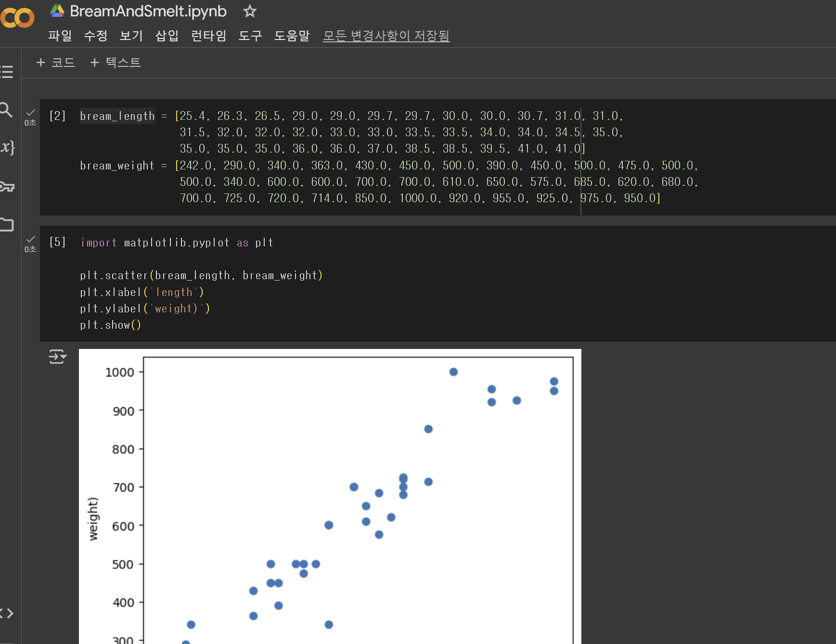Open the table of contents sidebar
Image resolution: width=836 pixels, height=644 pixels.
pyautogui.click(x=7, y=72)
